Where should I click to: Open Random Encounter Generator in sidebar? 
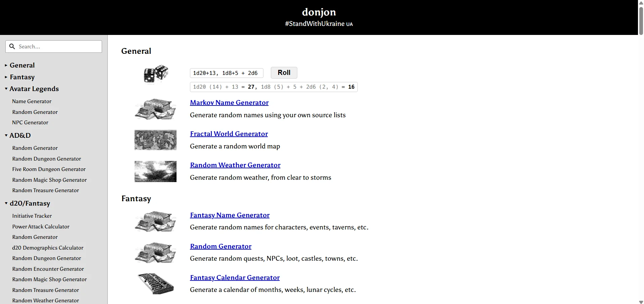click(48, 269)
